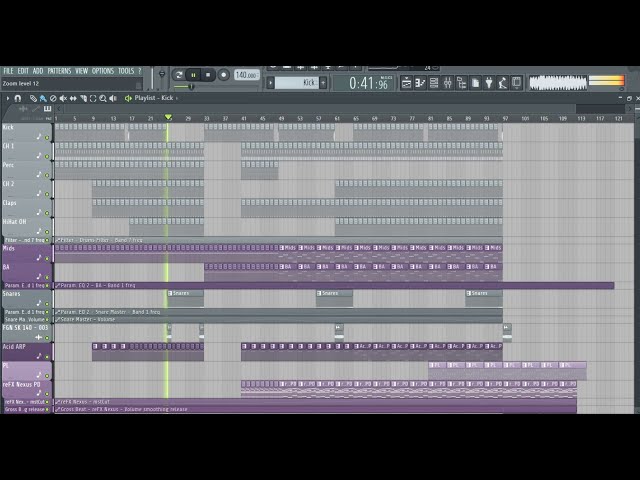640x480 pixels.
Task: Open the playlist options triangle menu
Action: [8, 98]
